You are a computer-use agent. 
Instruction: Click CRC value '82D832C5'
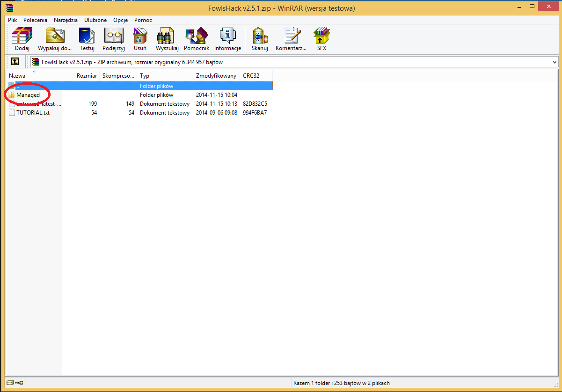tap(255, 104)
